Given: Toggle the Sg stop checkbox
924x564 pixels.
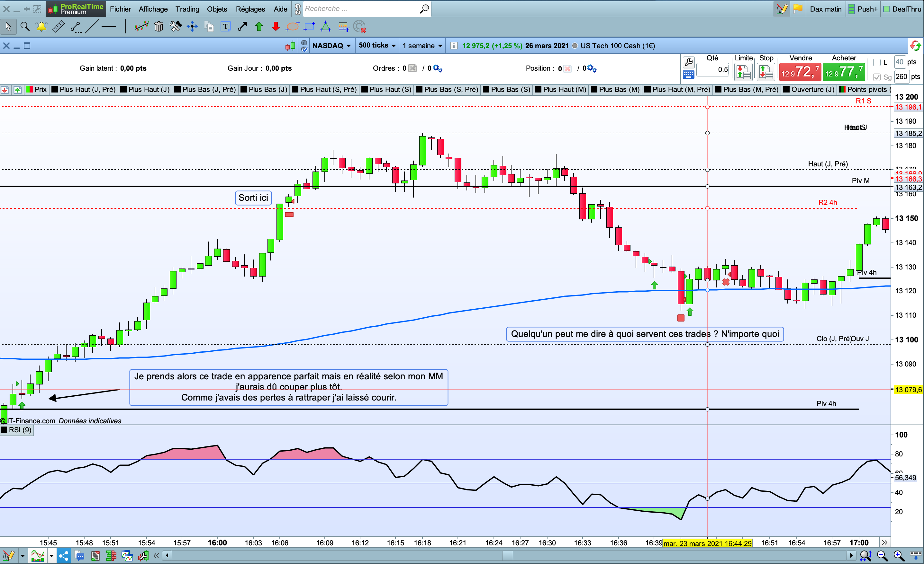Looking at the screenshot, I should [877, 77].
